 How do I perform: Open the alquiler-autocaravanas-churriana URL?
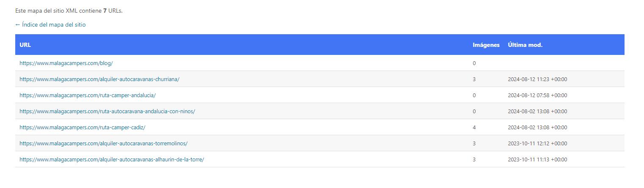pyautogui.click(x=99, y=79)
